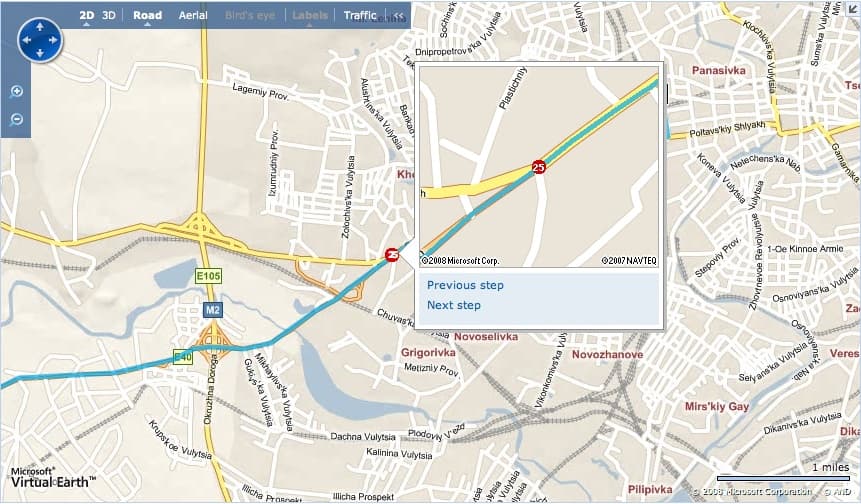The height and width of the screenshot is (504, 861).
Task: Click the mini-map step preview
Action: 539,167
